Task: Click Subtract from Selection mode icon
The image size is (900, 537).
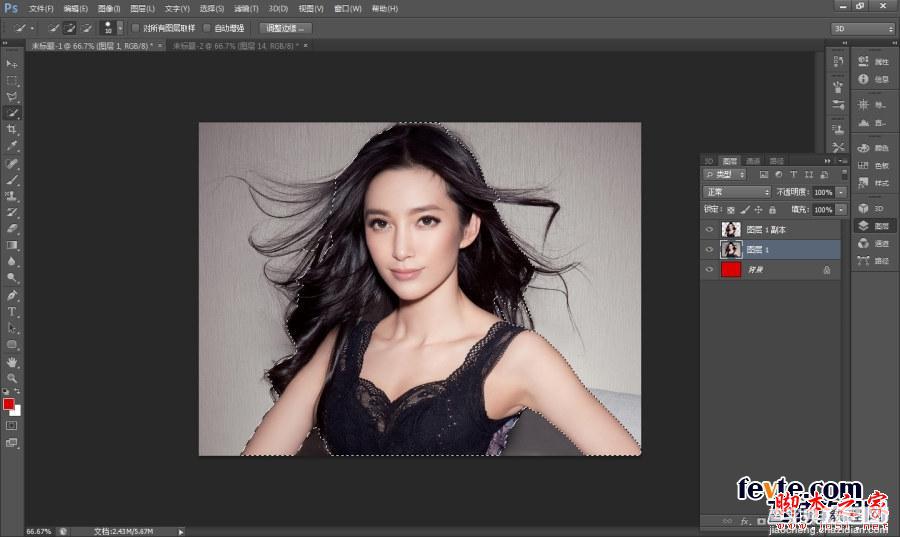Action: point(86,28)
